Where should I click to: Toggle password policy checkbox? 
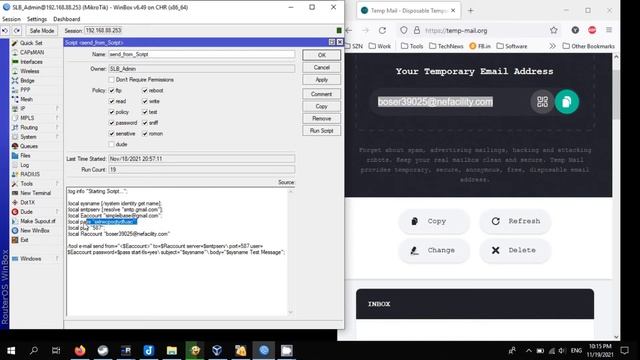(x=111, y=122)
